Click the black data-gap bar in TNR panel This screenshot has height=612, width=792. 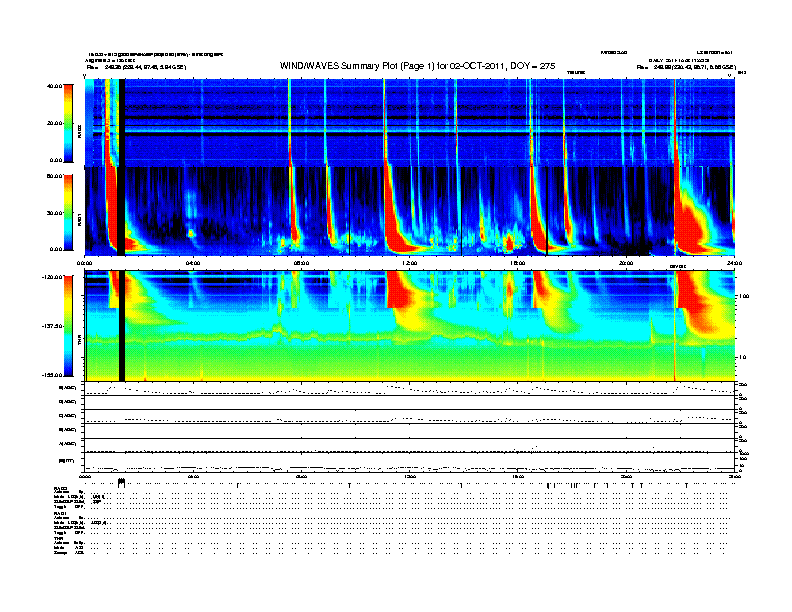coord(122,326)
